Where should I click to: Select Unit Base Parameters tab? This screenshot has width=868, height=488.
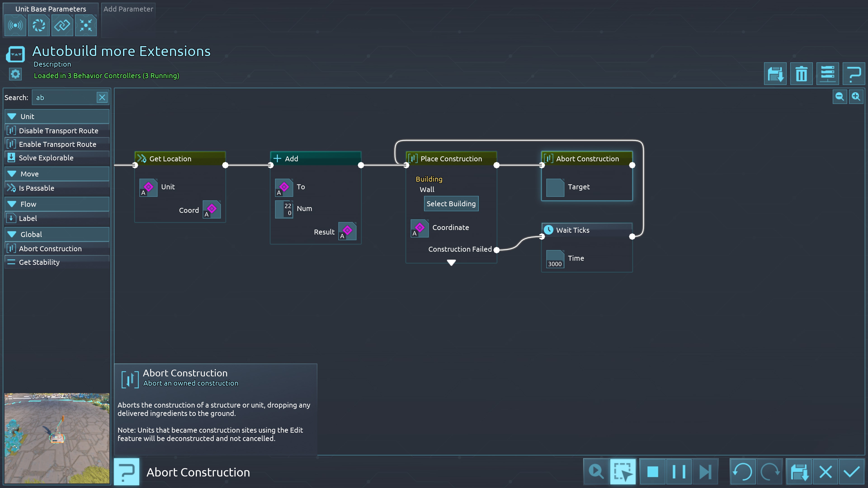51,9
